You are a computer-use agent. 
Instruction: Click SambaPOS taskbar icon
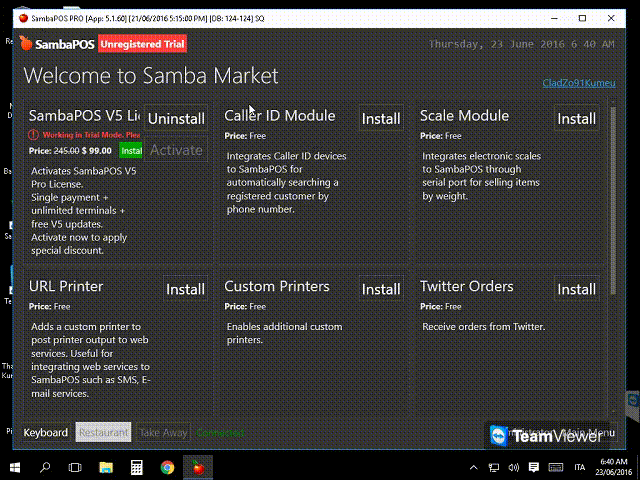coord(198,467)
